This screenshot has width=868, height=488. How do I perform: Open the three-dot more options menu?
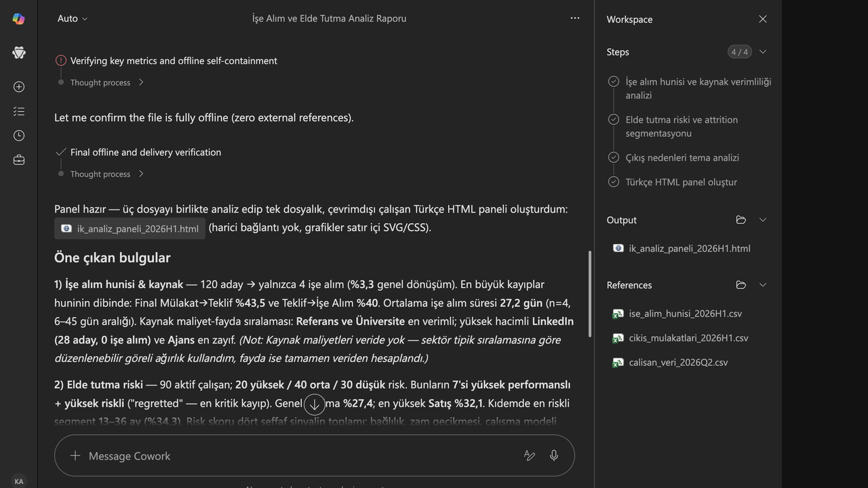coord(575,18)
